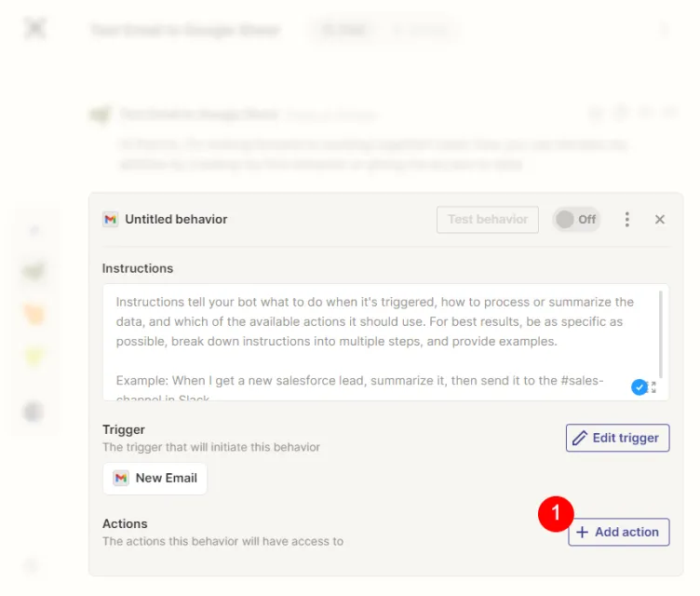Click the Instructions box scrollbar
Screen dimensions: 700x596
pyautogui.click(x=661, y=331)
